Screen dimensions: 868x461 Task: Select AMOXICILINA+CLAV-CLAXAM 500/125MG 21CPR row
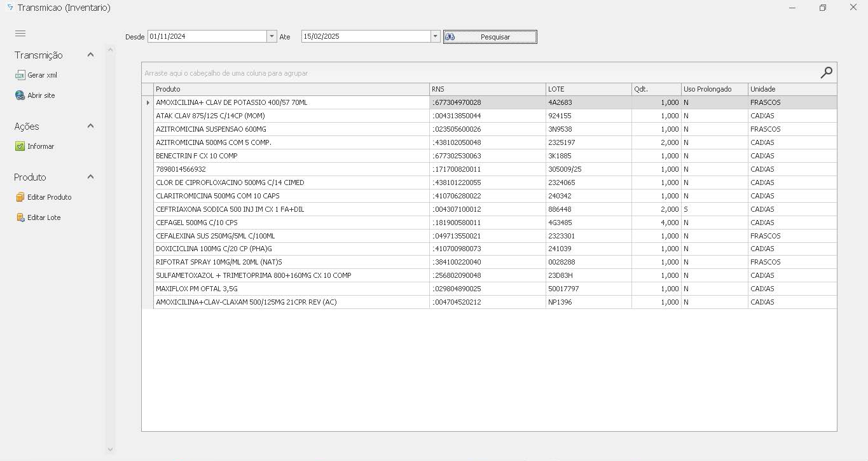489,302
